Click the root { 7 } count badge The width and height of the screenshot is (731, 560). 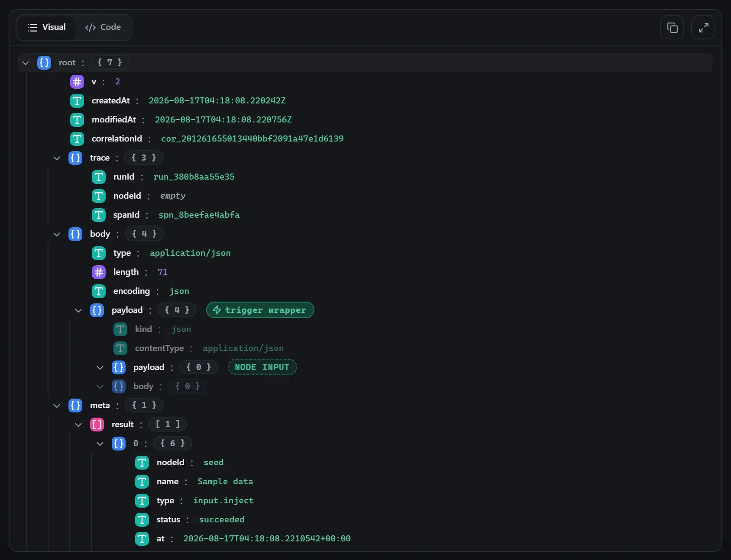click(110, 62)
